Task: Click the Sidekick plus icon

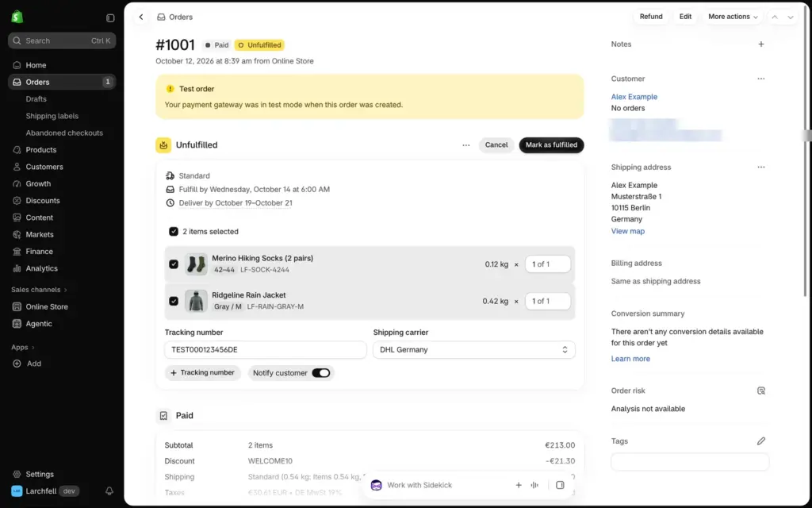Action: tap(519, 485)
